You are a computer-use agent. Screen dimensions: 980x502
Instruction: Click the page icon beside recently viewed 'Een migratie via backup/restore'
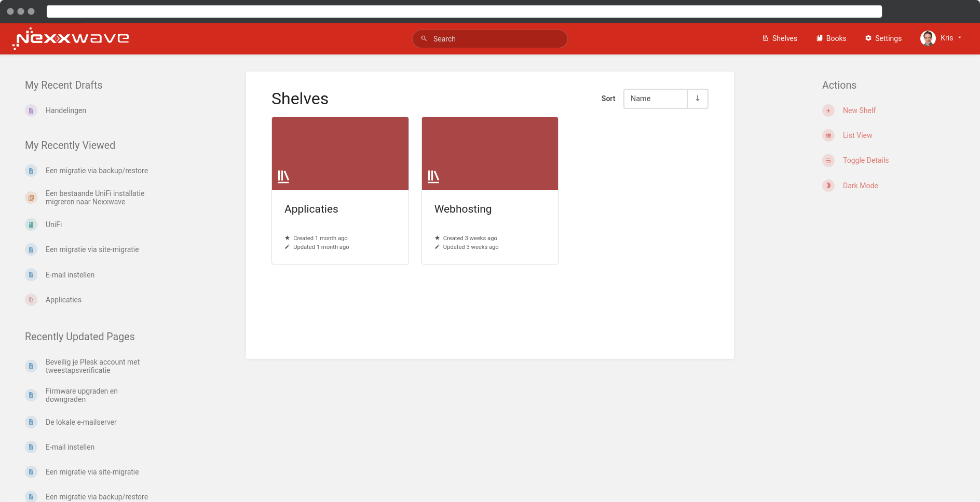pos(31,171)
